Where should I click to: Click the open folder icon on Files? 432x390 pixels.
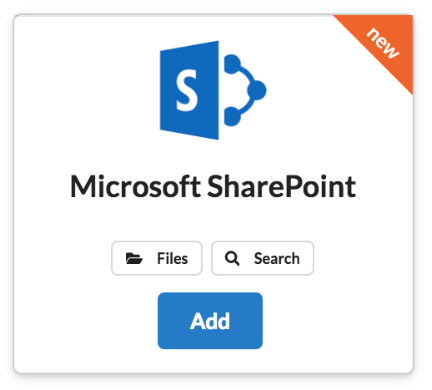134,258
